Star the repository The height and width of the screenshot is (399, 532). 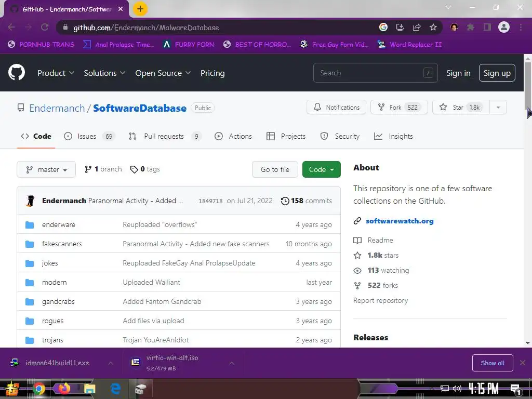[x=461, y=107]
